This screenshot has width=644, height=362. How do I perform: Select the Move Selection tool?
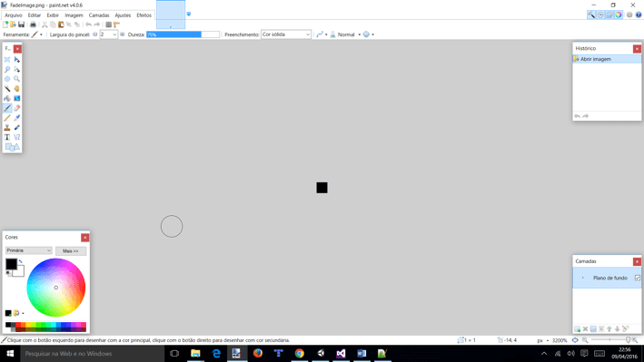[17, 69]
